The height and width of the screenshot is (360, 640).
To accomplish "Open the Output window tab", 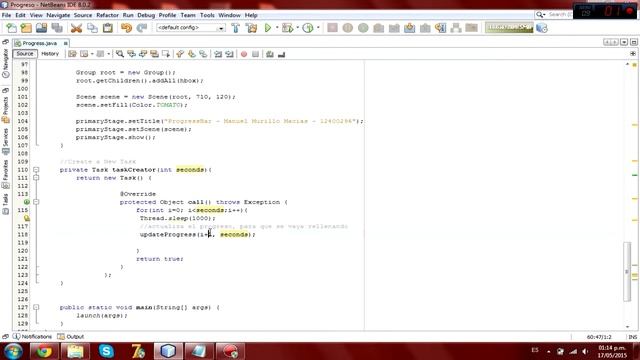I will (71, 337).
